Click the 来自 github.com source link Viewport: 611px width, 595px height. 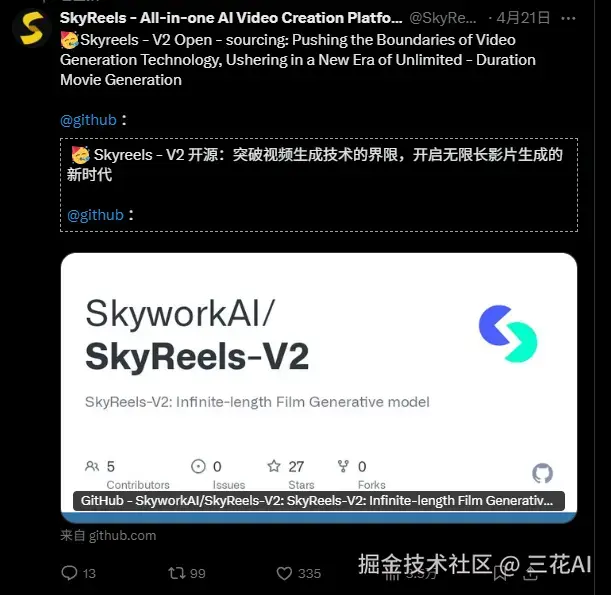click(x=108, y=535)
